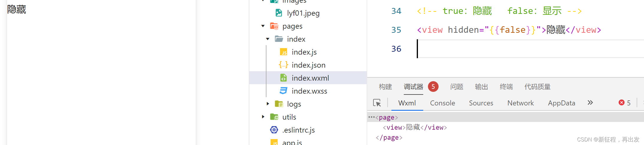Click the red error count icon
The width and height of the screenshot is (644, 145).
click(622, 102)
